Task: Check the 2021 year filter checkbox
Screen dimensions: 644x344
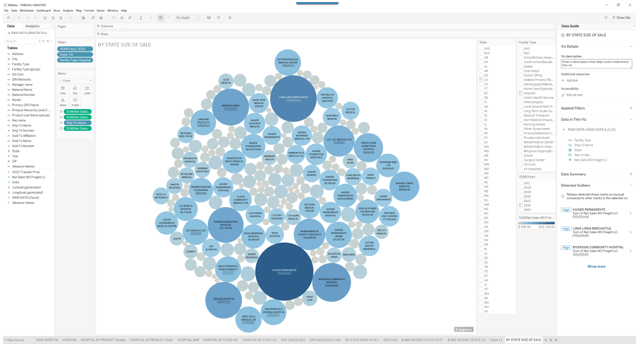Action: click(x=521, y=200)
